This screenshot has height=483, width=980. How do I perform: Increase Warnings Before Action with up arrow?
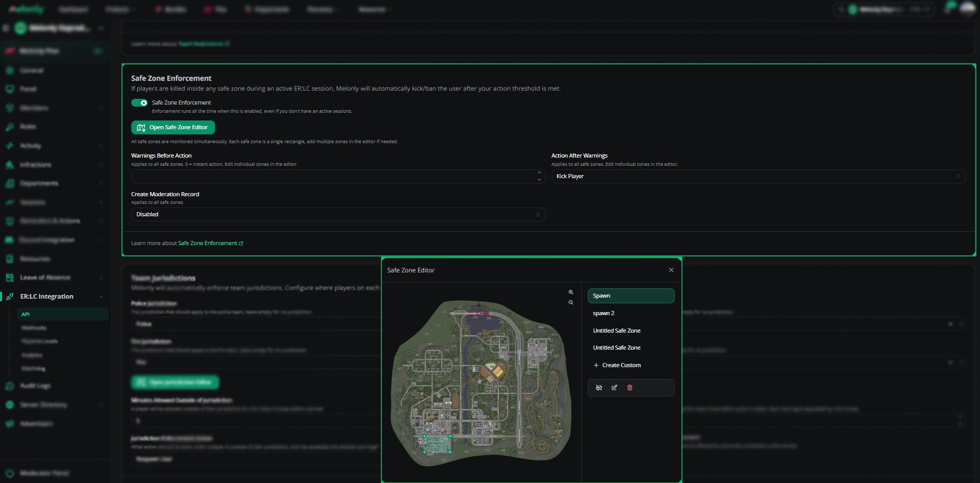point(539,173)
